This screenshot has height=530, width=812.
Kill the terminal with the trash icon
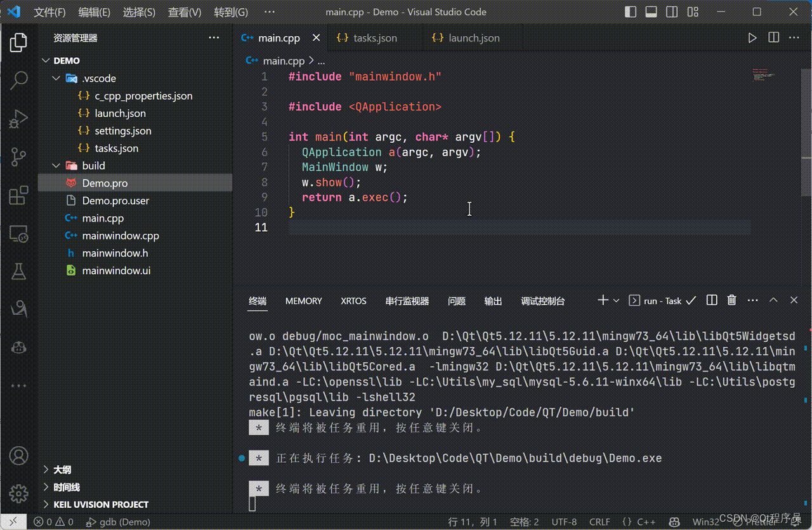[x=731, y=300]
